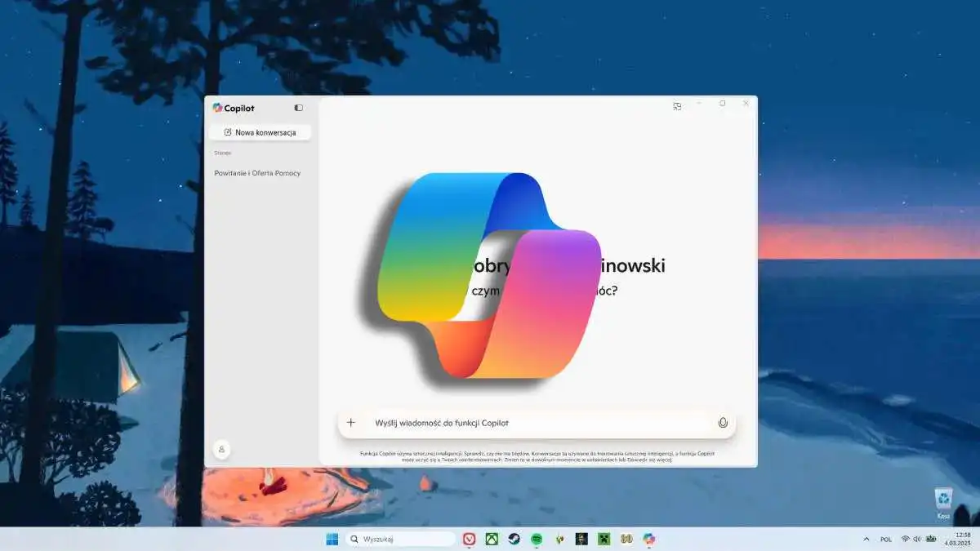Open attachments with the plus icon

350,422
